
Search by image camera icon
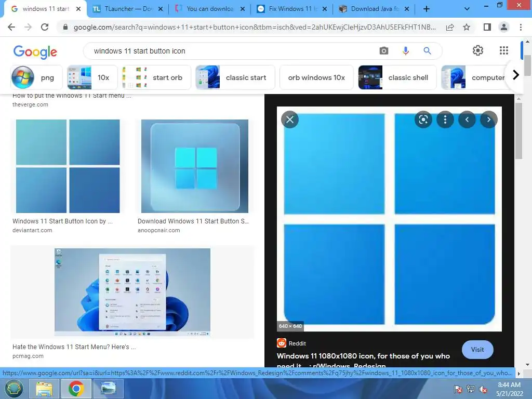[384, 51]
